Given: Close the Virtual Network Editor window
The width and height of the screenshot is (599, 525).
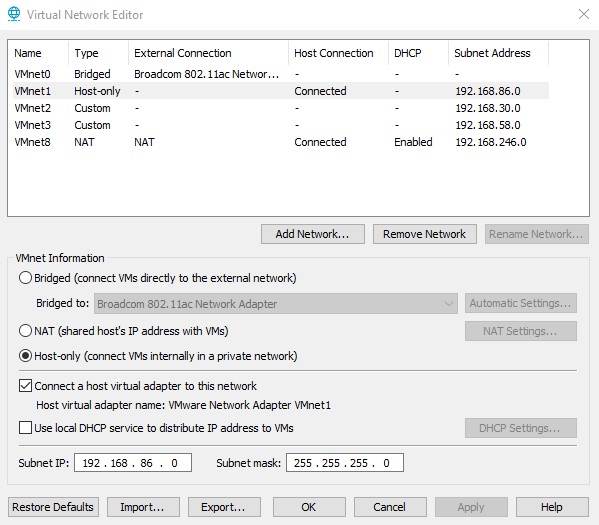Looking at the screenshot, I should point(584,15).
